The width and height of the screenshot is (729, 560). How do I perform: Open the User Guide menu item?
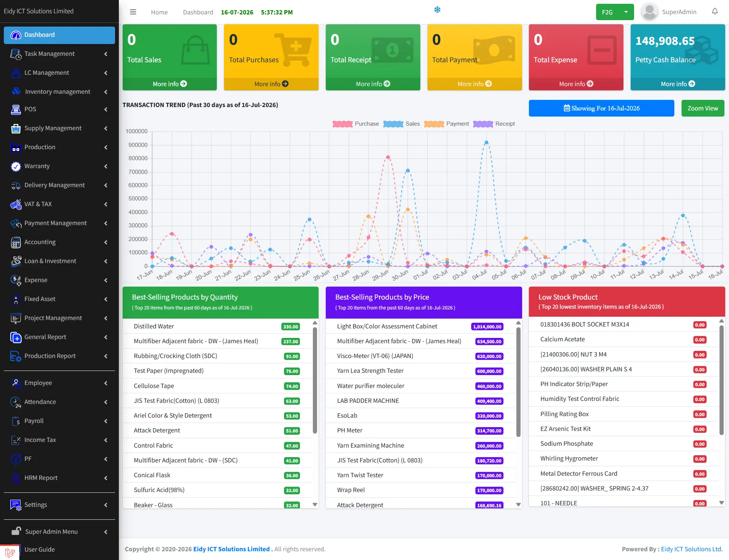click(39, 549)
